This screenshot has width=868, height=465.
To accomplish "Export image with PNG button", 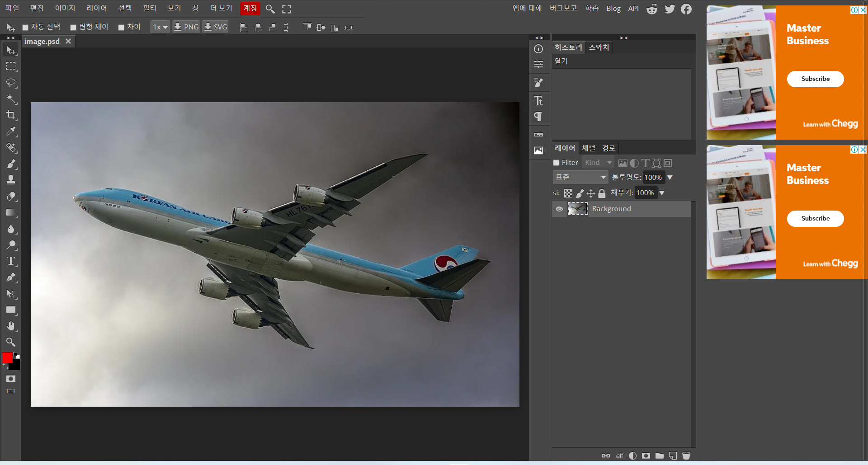I will 186,27.
